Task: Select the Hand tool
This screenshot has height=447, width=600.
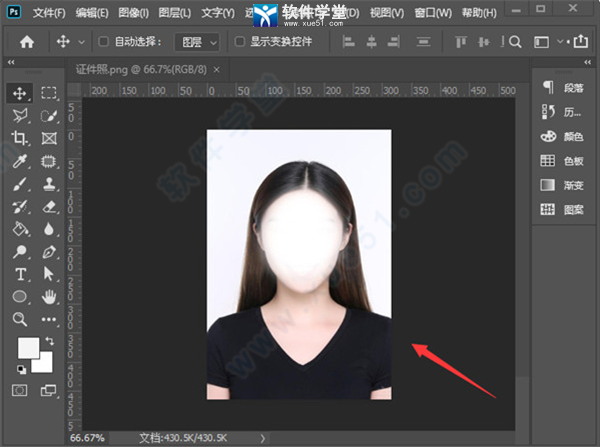Action: [x=48, y=297]
